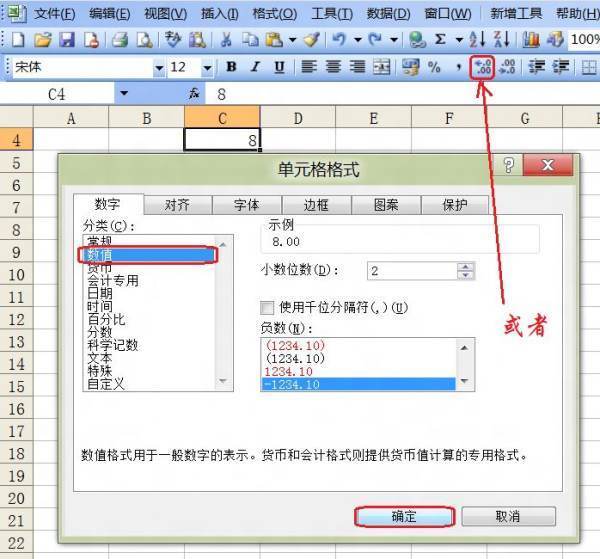Viewport: 600px width, 559px height.
Task: Center the cell text
Action: tap(333, 67)
